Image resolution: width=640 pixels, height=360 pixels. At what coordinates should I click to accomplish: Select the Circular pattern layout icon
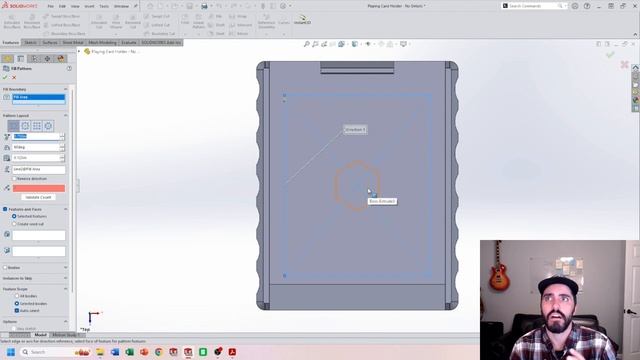click(25, 126)
